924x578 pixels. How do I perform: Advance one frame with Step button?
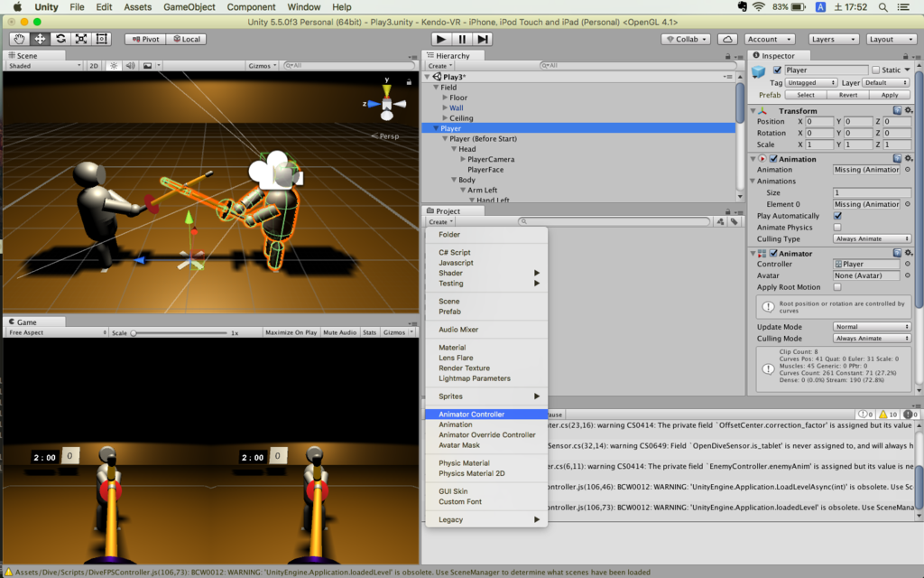pos(482,39)
